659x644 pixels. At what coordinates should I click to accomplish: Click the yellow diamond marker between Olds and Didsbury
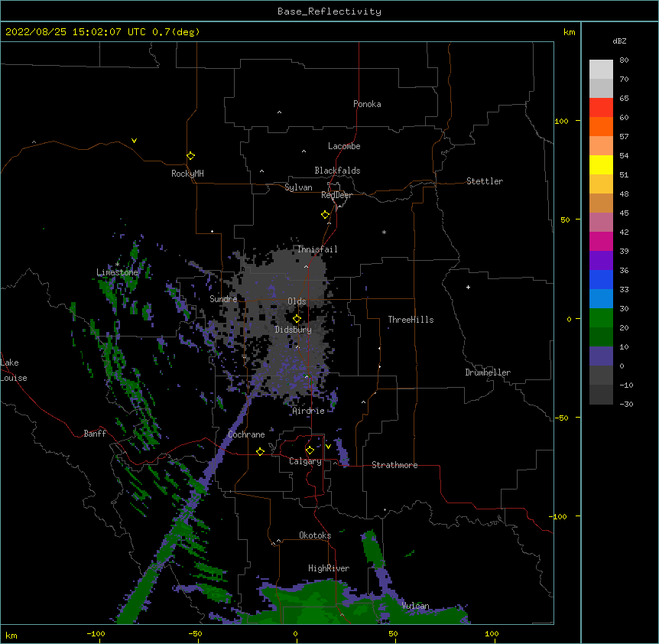(297, 319)
